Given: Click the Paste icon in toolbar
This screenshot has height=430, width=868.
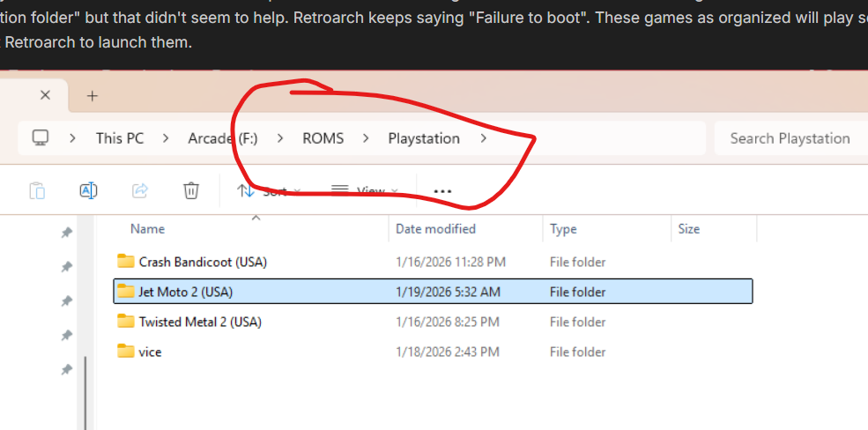Looking at the screenshot, I should (x=37, y=190).
